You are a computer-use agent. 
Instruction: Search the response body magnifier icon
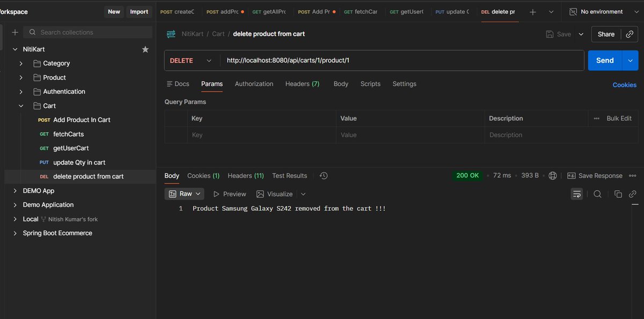pyautogui.click(x=597, y=194)
